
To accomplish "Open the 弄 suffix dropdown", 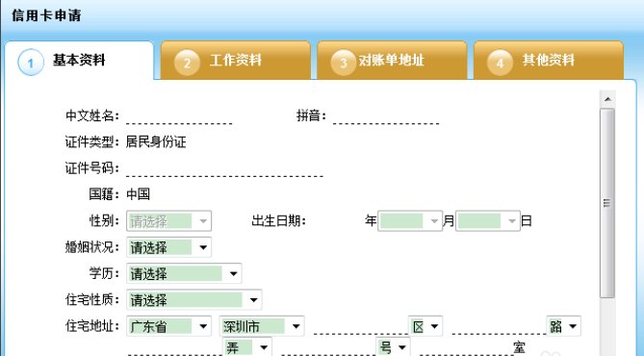I will [247, 347].
